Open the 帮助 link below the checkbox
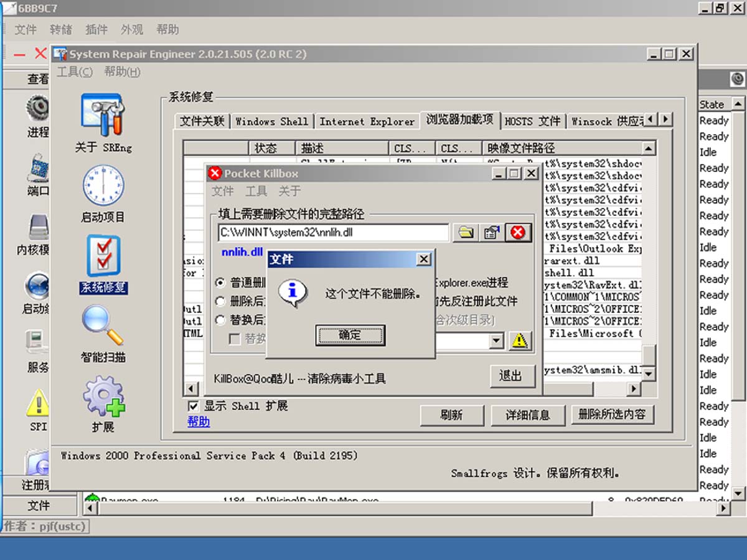747x560 pixels. pyautogui.click(x=199, y=421)
